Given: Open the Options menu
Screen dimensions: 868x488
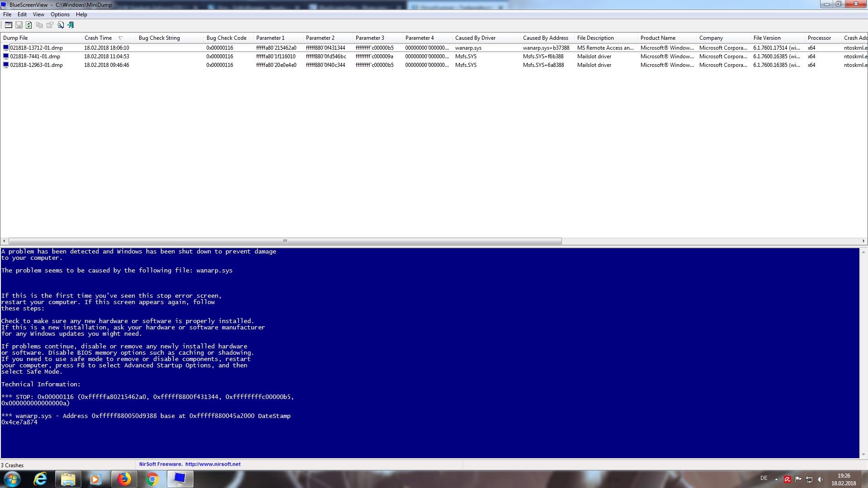Looking at the screenshot, I should pos(60,14).
